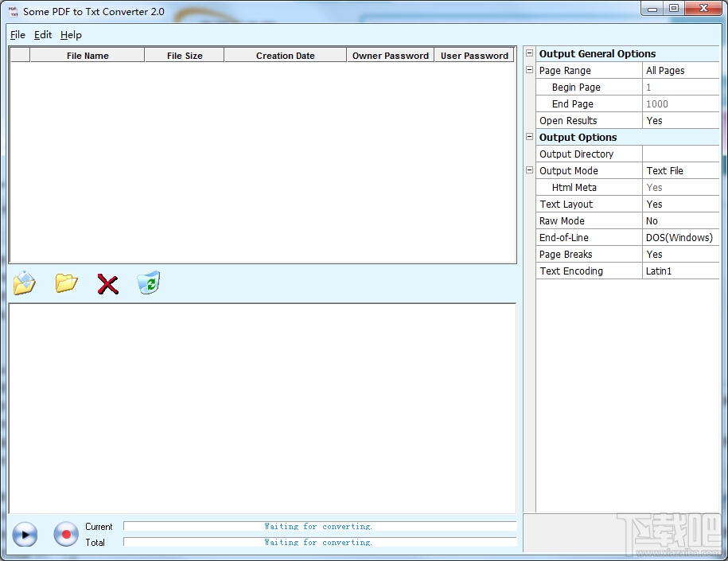The height and width of the screenshot is (561, 728).
Task: Select the End-of-Line property label
Action: [x=563, y=238]
